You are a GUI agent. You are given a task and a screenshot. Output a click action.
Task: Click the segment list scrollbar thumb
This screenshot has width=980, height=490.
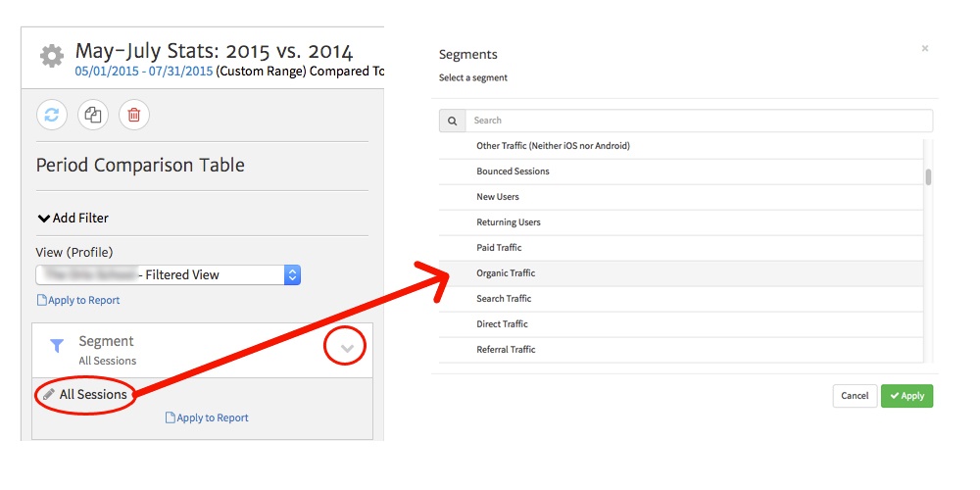(928, 176)
